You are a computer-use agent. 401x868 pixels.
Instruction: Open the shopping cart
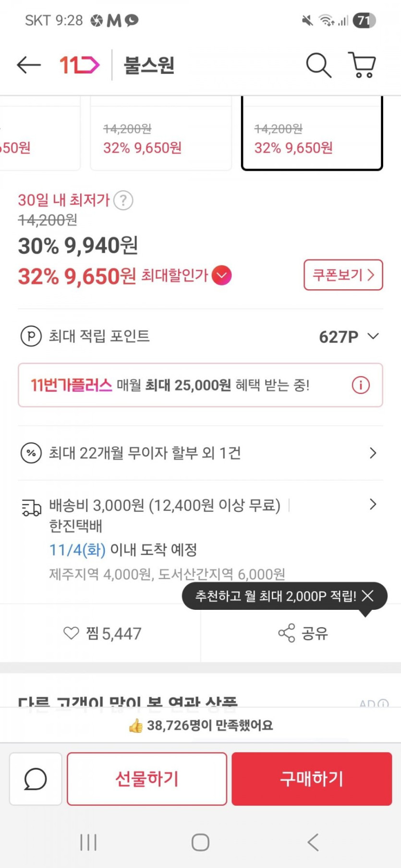tap(362, 65)
